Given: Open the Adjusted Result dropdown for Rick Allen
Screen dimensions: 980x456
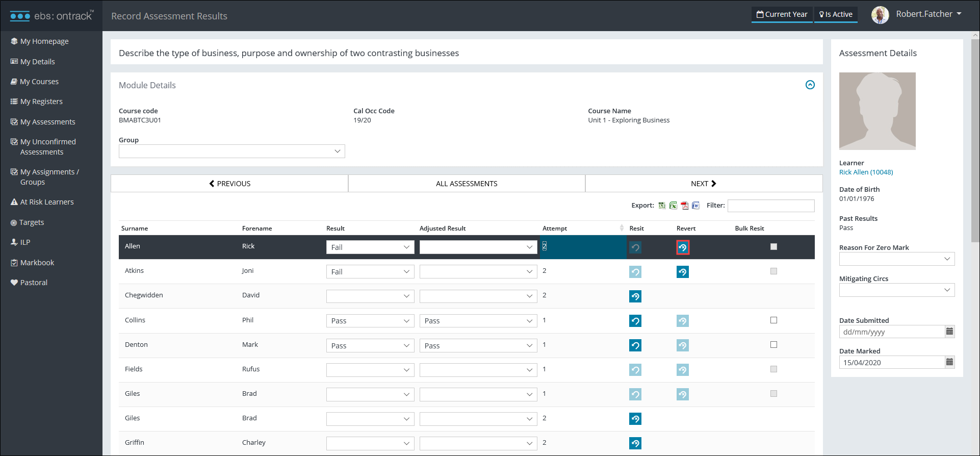Looking at the screenshot, I should tap(478, 247).
